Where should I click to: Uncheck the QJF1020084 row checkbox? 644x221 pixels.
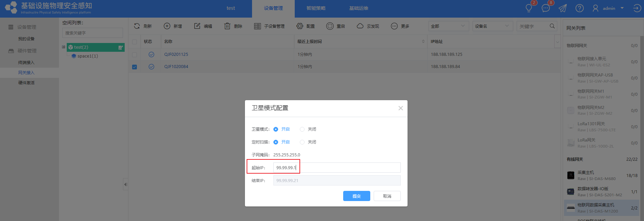134,67
